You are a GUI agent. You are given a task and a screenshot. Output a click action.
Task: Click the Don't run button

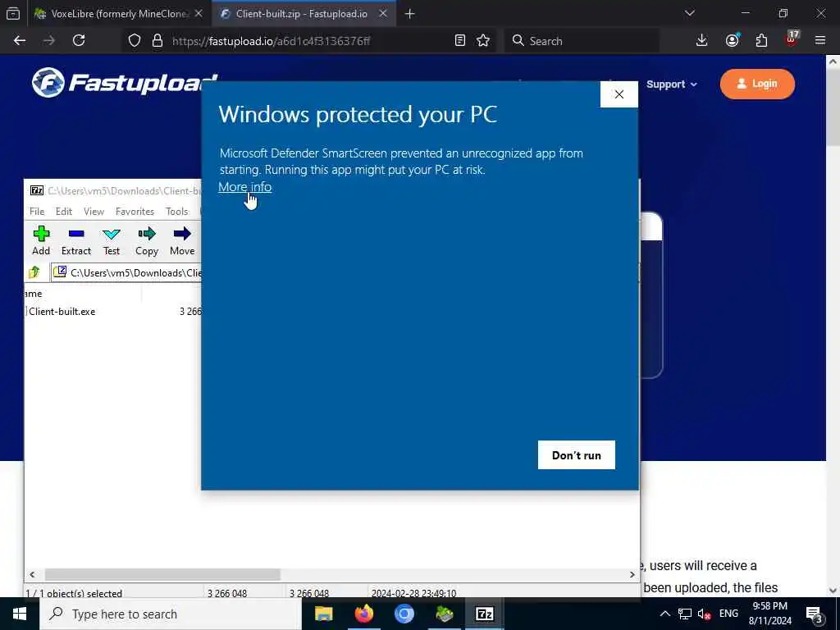[577, 454]
